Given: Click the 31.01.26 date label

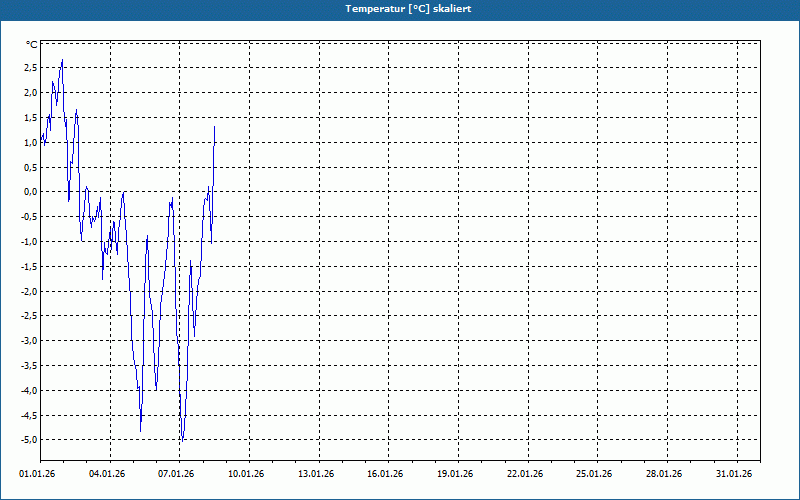Looking at the screenshot, I should click(734, 474).
